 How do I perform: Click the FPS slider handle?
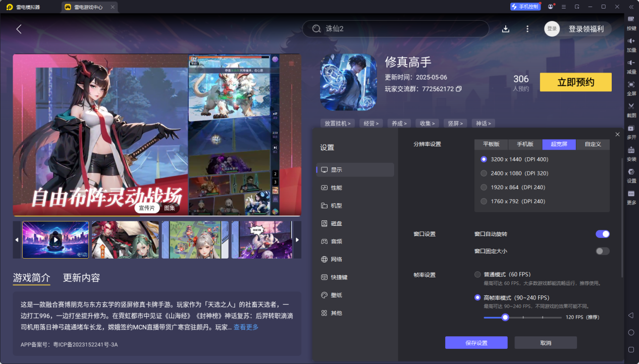click(x=505, y=317)
